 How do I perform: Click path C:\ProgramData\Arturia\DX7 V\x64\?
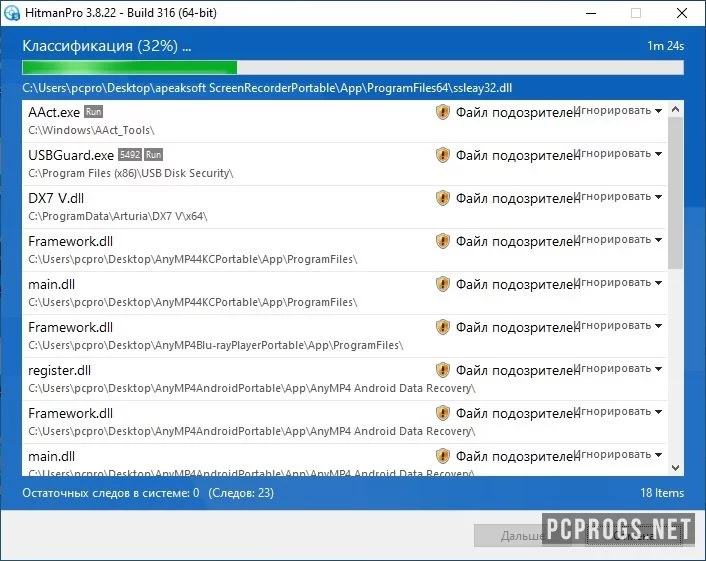point(118,216)
